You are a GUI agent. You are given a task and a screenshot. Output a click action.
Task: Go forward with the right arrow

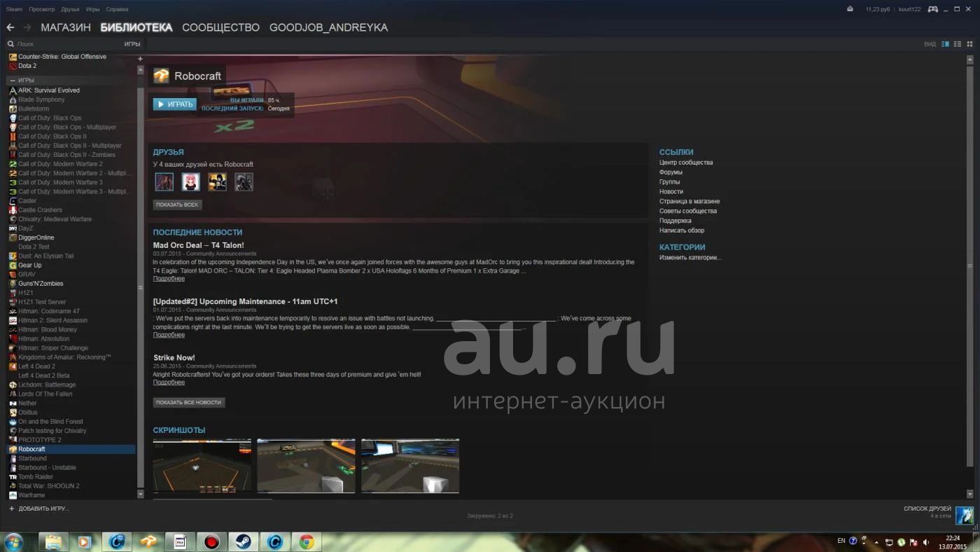tap(27, 27)
